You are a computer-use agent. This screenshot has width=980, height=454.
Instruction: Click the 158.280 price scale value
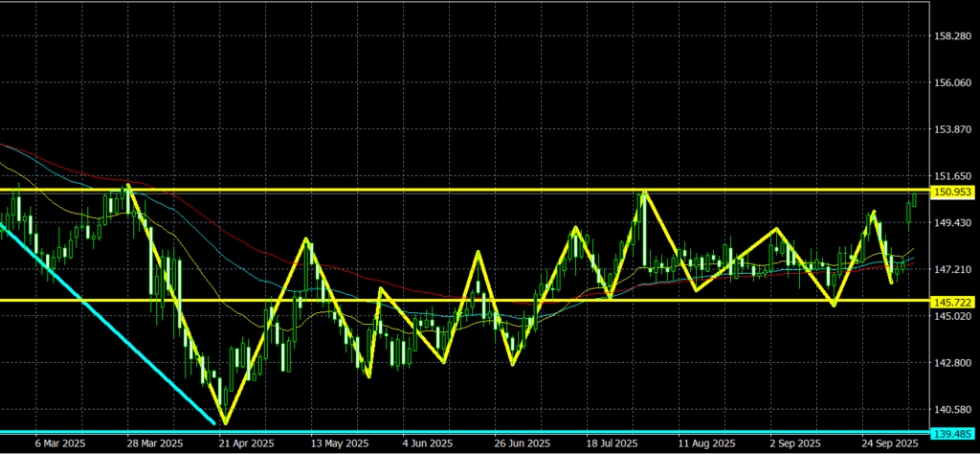[952, 36]
